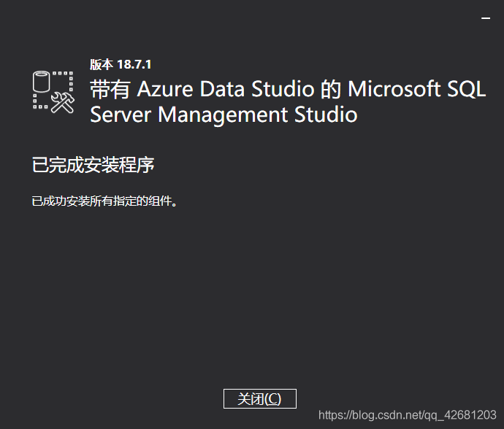Viewport: 504px width, 429px height.
Task: Click the crossed wrench and screwdriver graphic
Action: click(64, 102)
